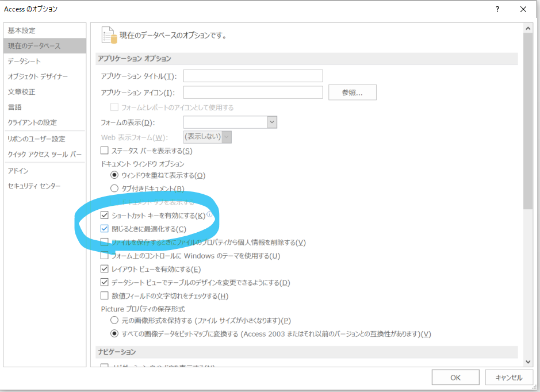
Task: Select ウィンドウを重ねて表示する radio button
Action: pos(114,175)
